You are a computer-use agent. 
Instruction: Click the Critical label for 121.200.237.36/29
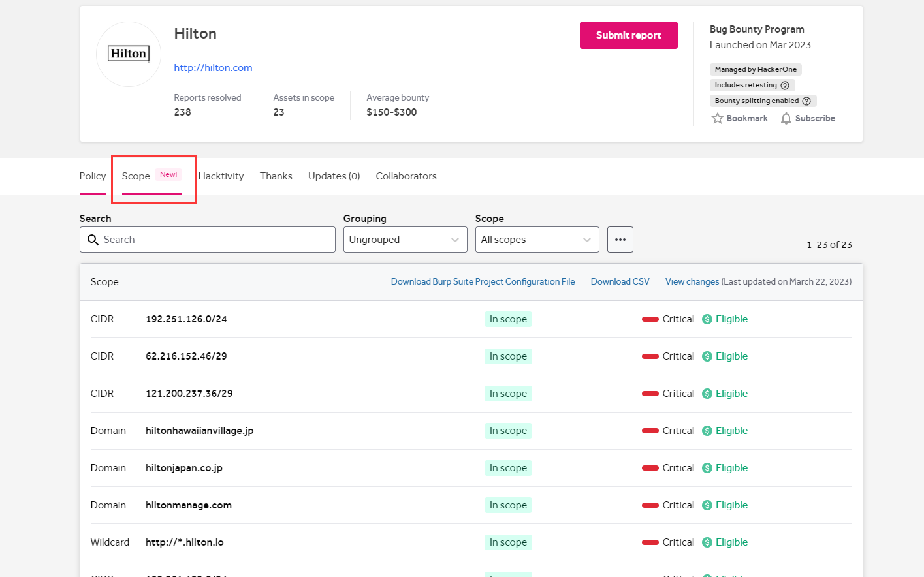(678, 394)
